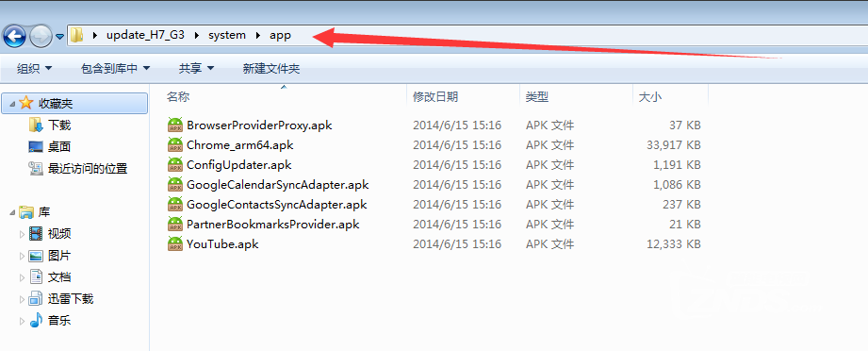
Task: Select the file name YouTube.apk
Action: pyautogui.click(x=222, y=244)
